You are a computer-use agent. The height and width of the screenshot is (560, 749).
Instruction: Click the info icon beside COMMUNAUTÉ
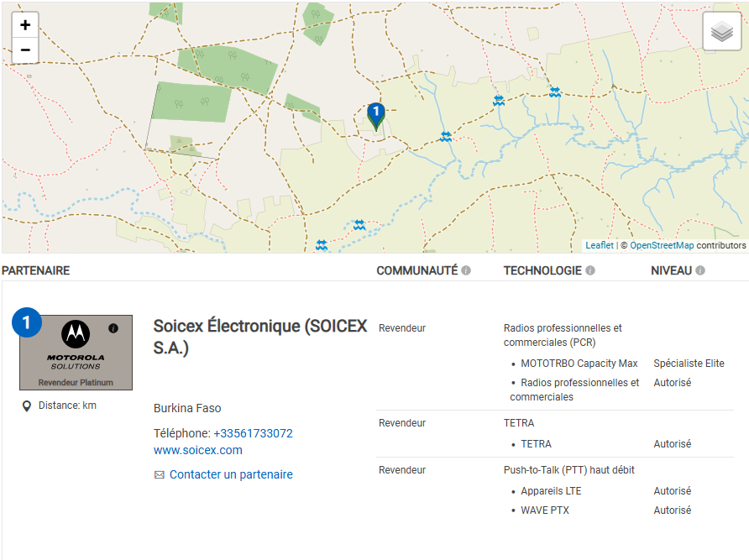(466, 270)
